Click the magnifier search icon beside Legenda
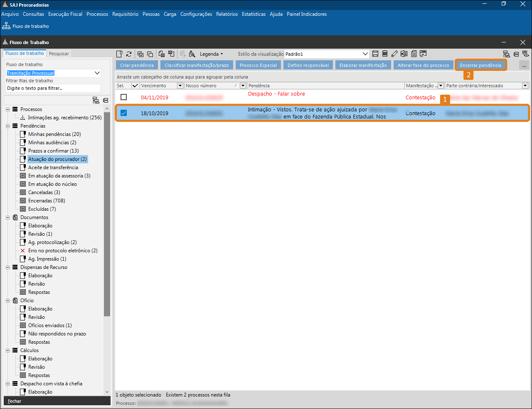 (x=192, y=54)
